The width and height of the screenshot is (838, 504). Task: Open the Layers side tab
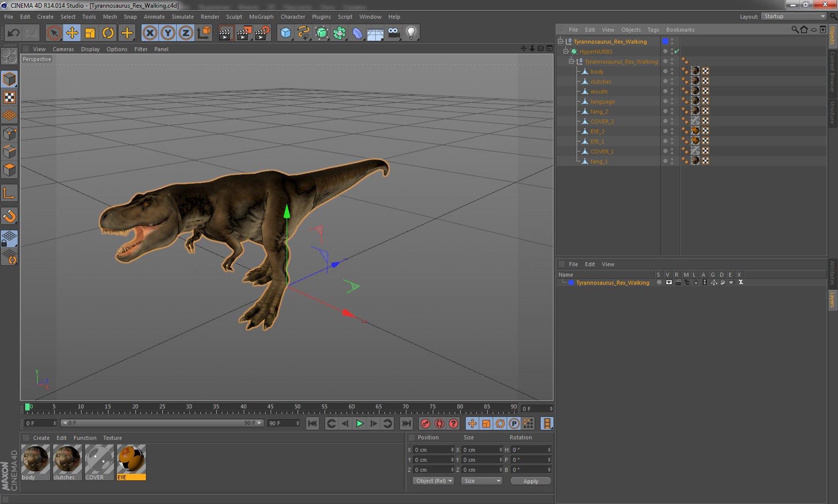[x=832, y=299]
